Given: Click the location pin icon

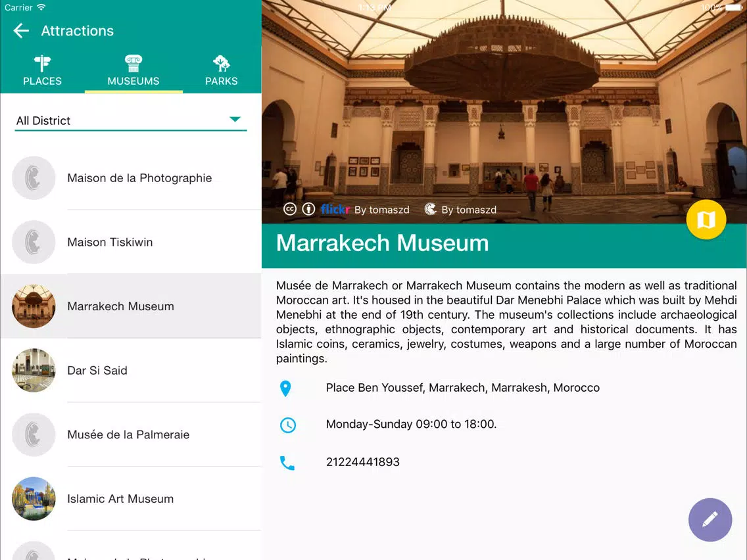Looking at the screenshot, I should [x=285, y=388].
